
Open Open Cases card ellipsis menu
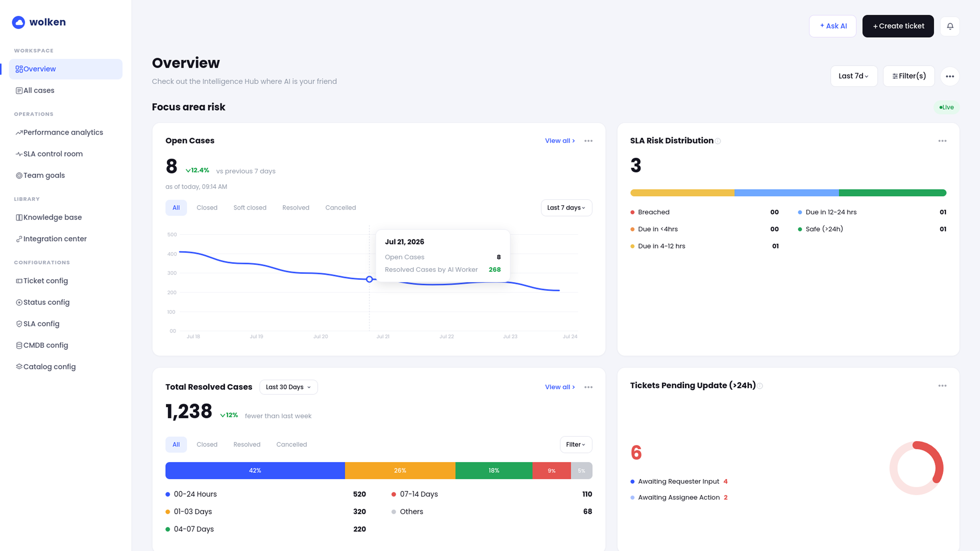pyautogui.click(x=589, y=141)
